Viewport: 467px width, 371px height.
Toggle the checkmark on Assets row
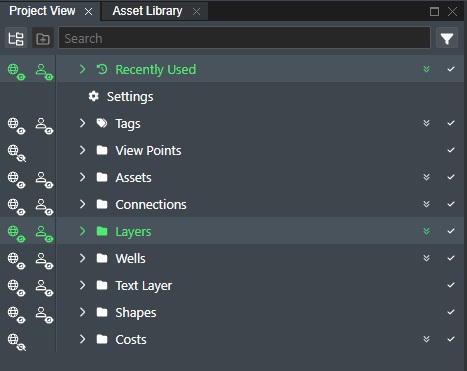click(x=451, y=177)
